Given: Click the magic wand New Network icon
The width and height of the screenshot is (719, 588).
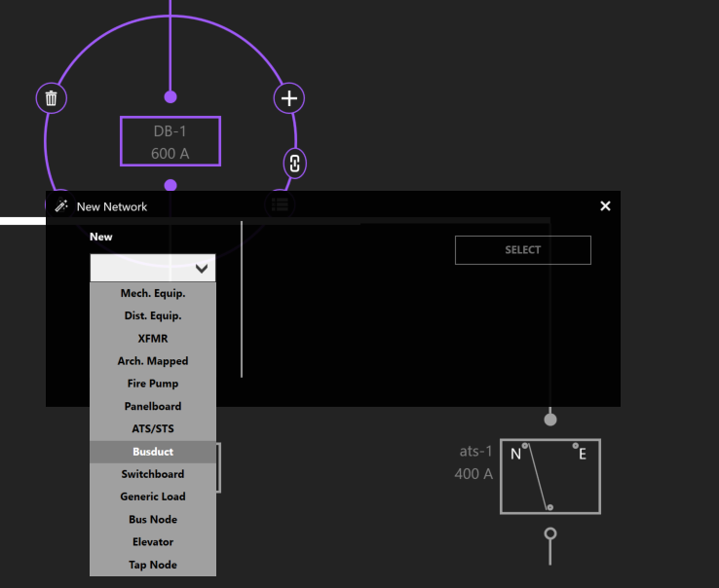Looking at the screenshot, I should [61, 206].
